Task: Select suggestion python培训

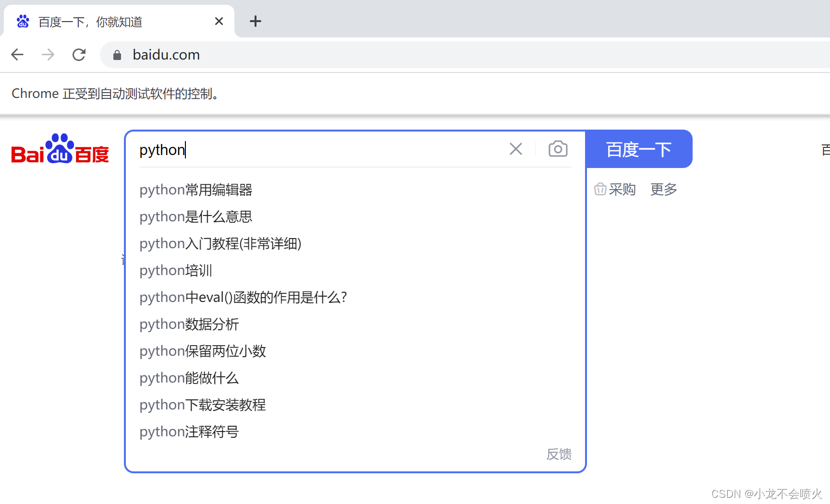Action: pos(355,271)
